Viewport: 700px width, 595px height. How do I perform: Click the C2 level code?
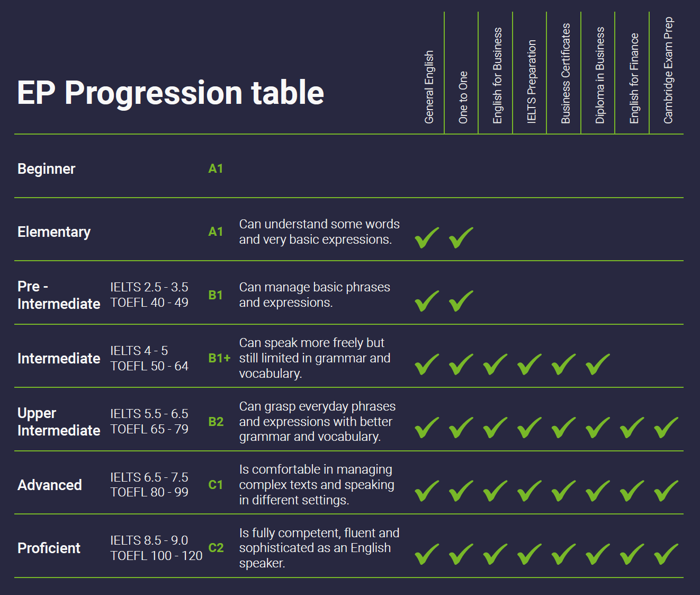point(216,548)
